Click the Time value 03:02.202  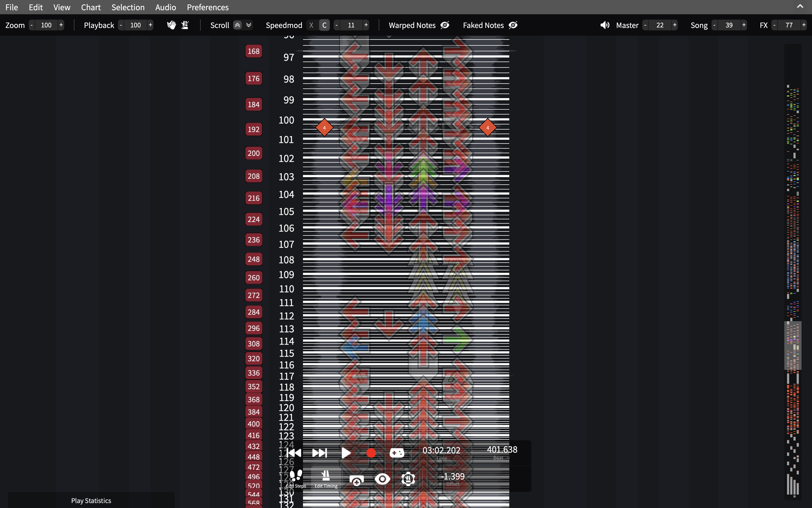pyautogui.click(x=441, y=450)
